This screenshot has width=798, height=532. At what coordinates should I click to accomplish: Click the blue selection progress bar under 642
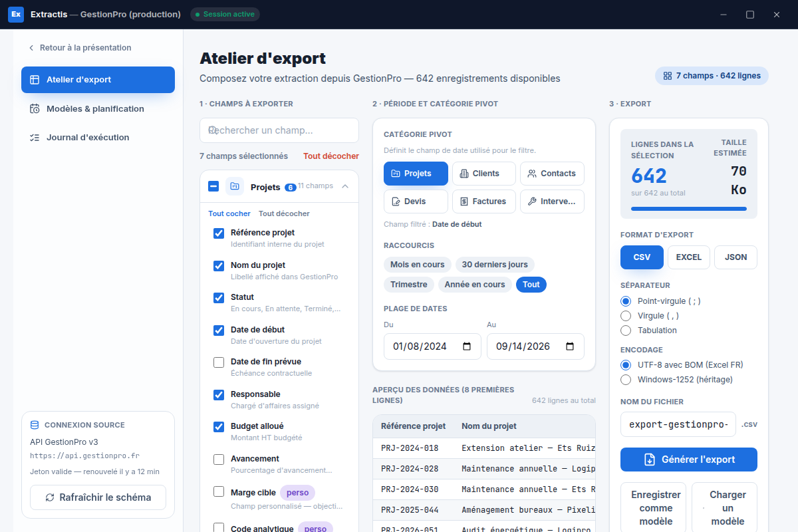tap(689, 209)
